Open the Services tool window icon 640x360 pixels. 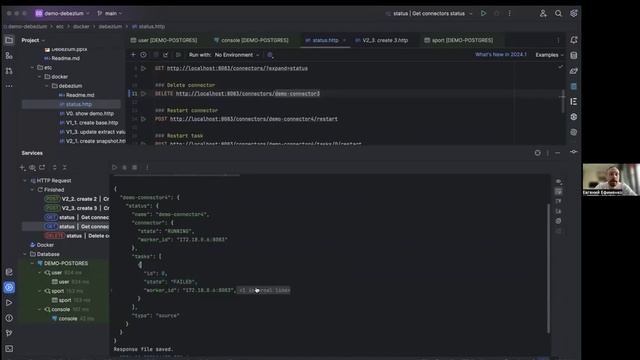[9, 287]
